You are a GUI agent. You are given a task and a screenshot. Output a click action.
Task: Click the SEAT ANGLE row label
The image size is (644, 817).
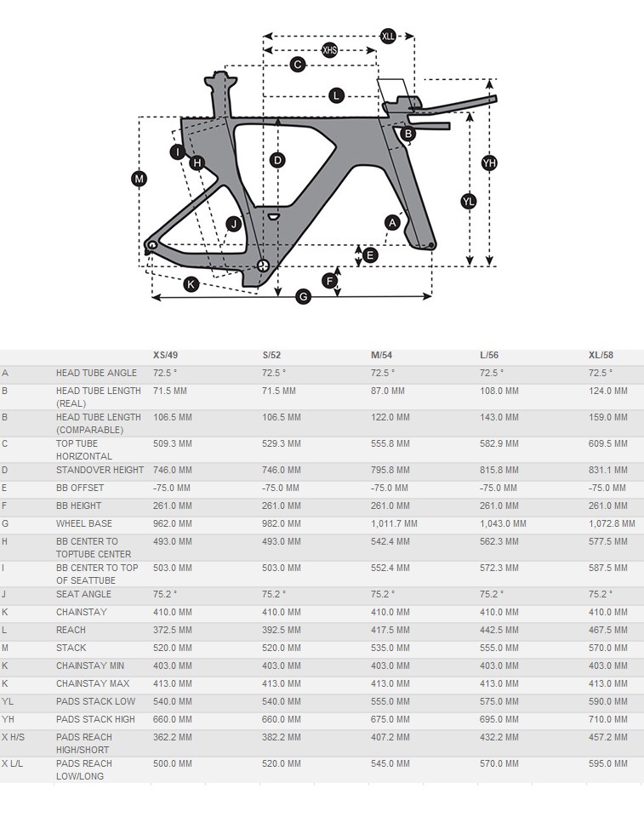pos(83,595)
